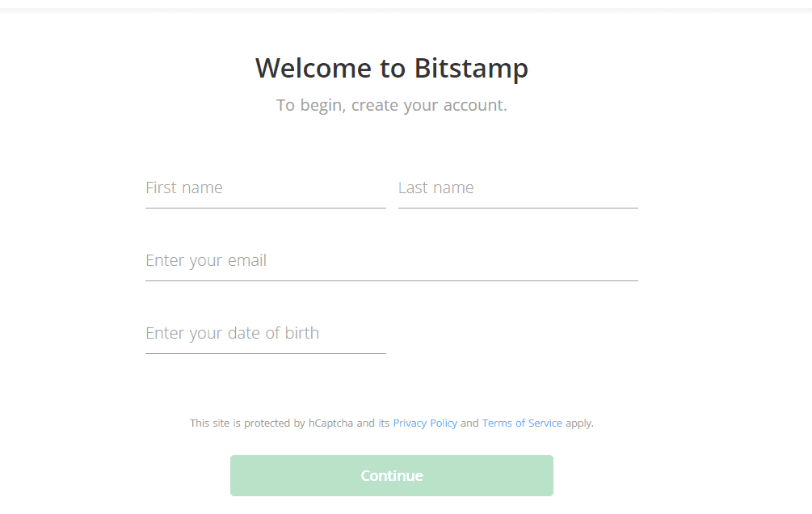Click the Terms of Service hyperlink text
Screen dimensions: 812x514
[522, 423]
